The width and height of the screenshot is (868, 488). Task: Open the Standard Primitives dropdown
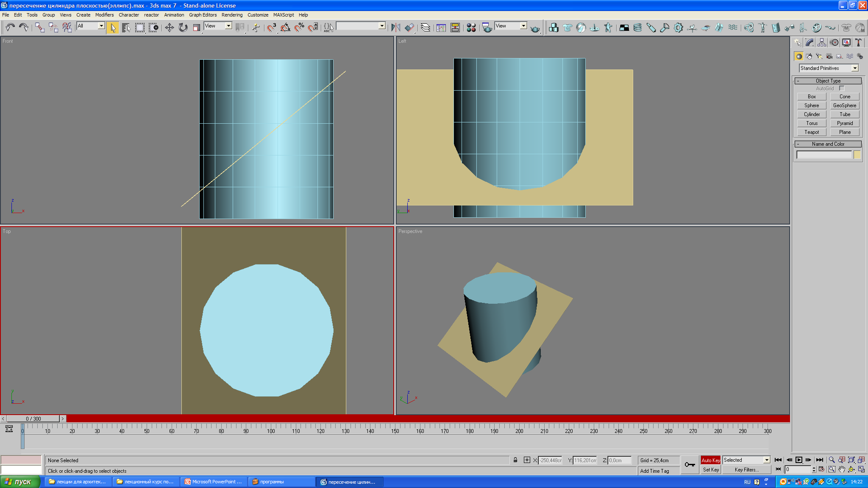click(855, 68)
